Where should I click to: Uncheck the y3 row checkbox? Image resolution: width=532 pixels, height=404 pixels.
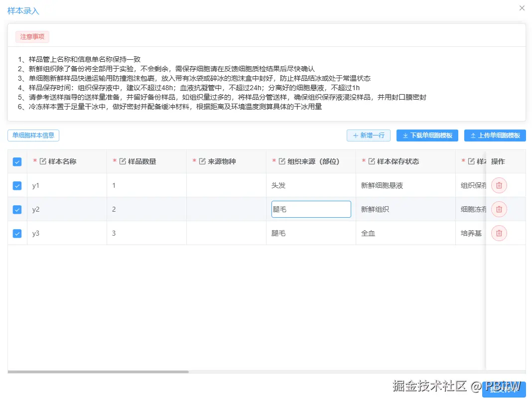point(17,233)
